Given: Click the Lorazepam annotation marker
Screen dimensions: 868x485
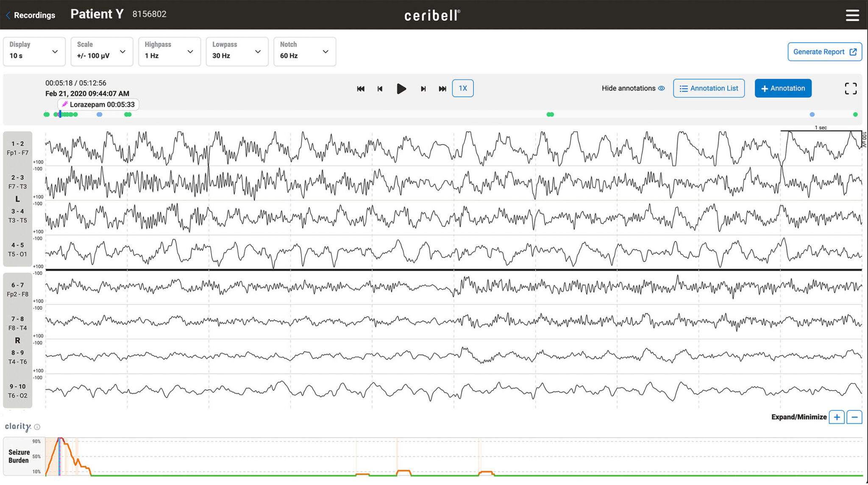Looking at the screenshot, I should [98, 104].
